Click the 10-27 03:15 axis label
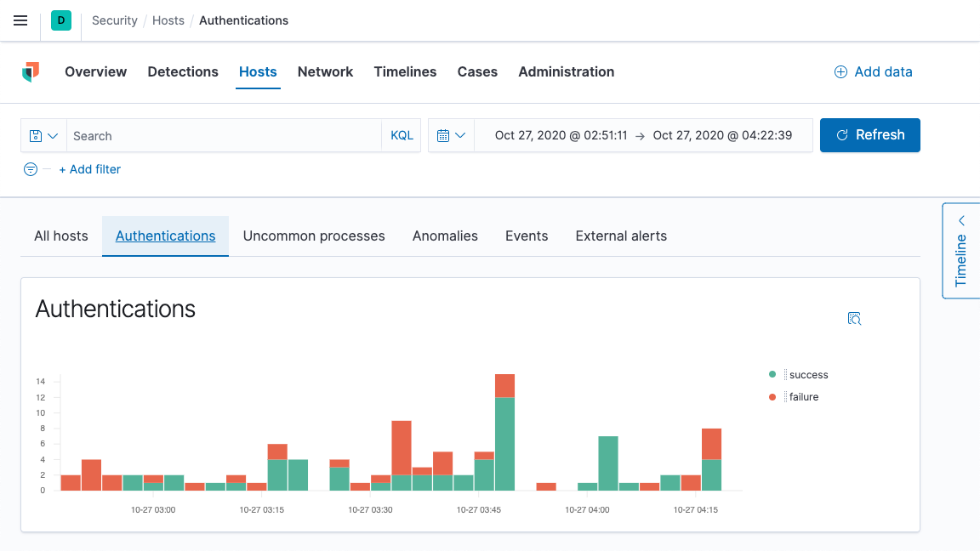This screenshot has width=980, height=551. [x=262, y=510]
